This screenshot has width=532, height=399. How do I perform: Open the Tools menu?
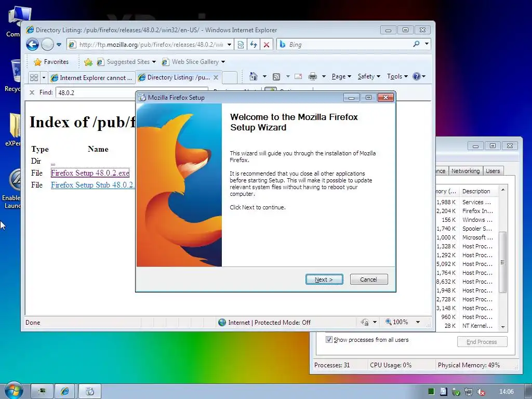point(397,76)
